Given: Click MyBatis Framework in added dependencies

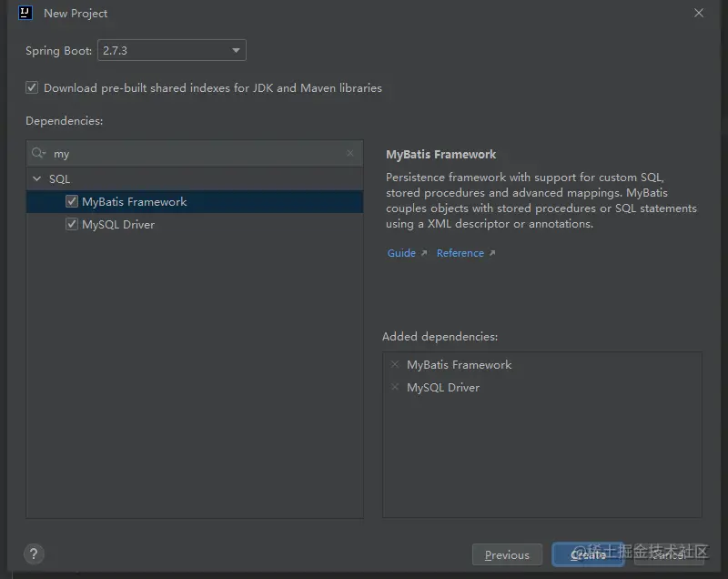Looking at the screenshot, I should [x=459, y=364].
